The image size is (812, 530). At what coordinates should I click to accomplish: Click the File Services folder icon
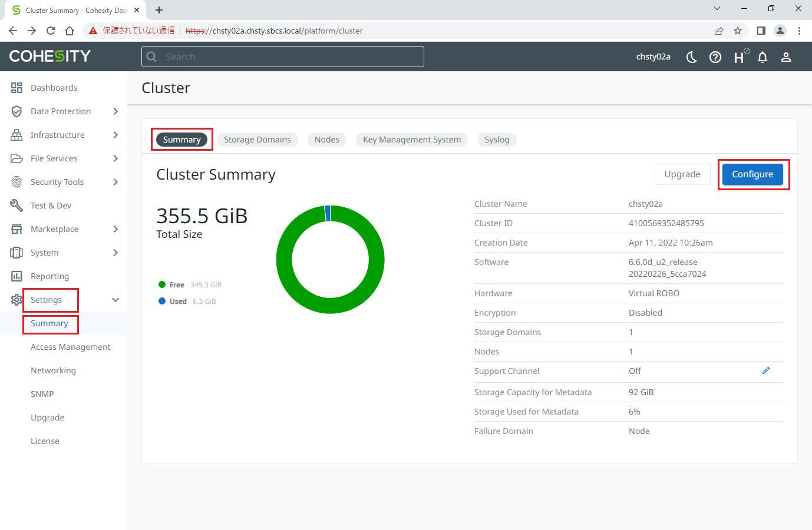coord(16,158)
